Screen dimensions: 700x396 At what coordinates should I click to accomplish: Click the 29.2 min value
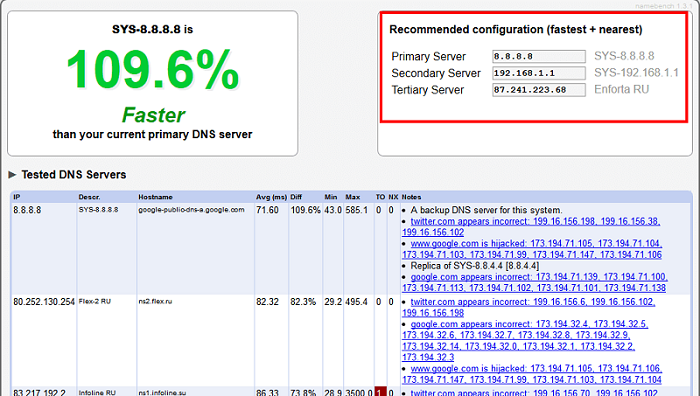point(333,302)
